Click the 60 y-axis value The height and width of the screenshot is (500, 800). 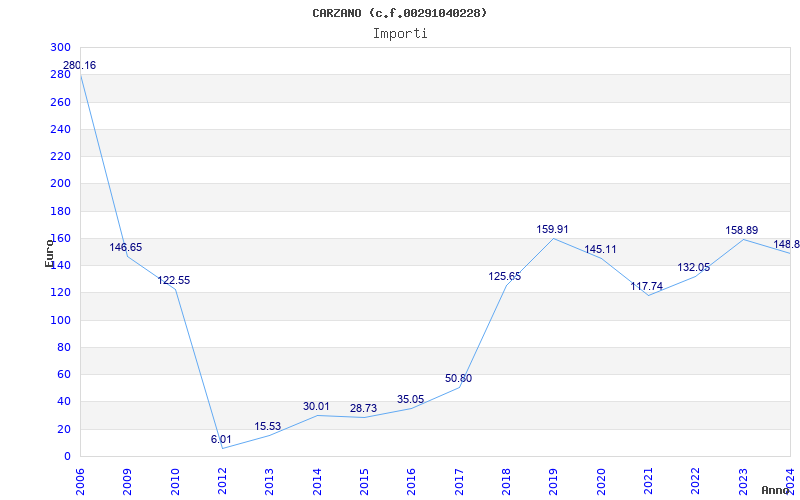[63, 374]
